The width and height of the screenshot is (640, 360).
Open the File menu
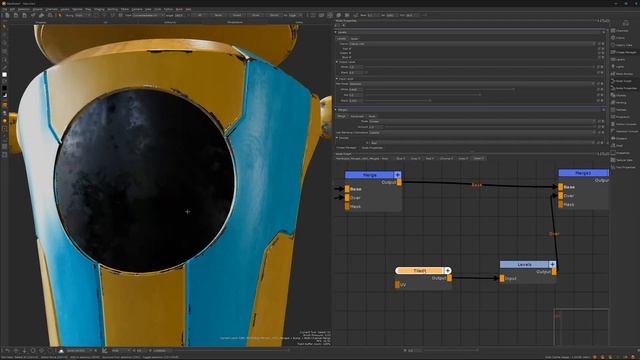tap(5, 9)
